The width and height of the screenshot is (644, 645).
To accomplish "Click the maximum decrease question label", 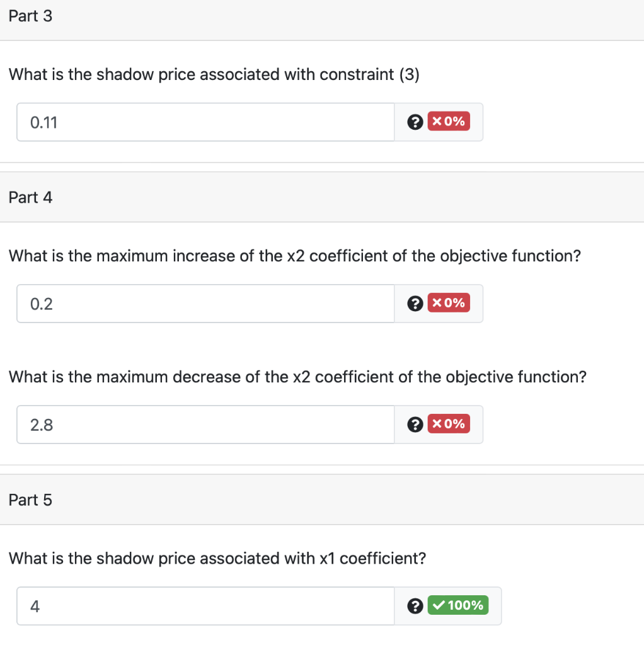I will 297,377.
